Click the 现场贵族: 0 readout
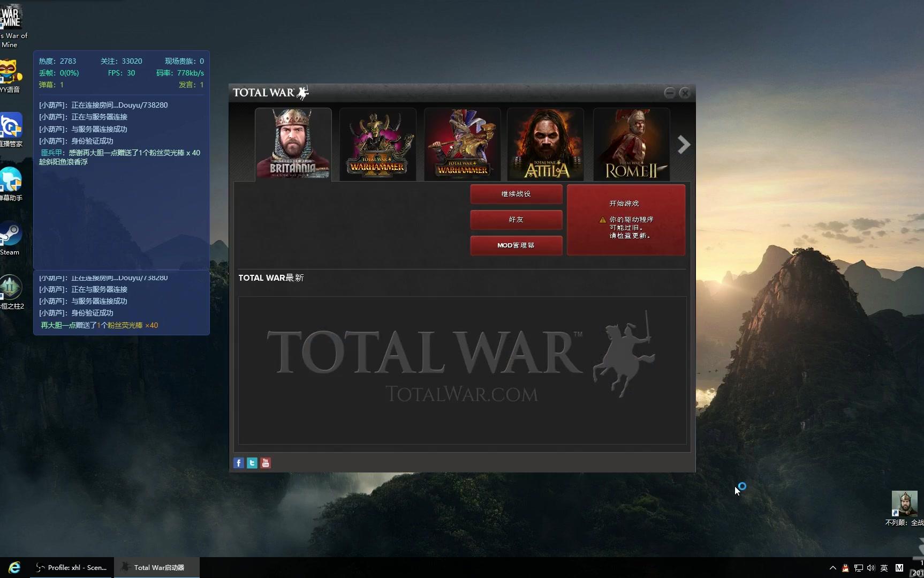The height and width of the screenshot is (578, 924). click(184, 61)
